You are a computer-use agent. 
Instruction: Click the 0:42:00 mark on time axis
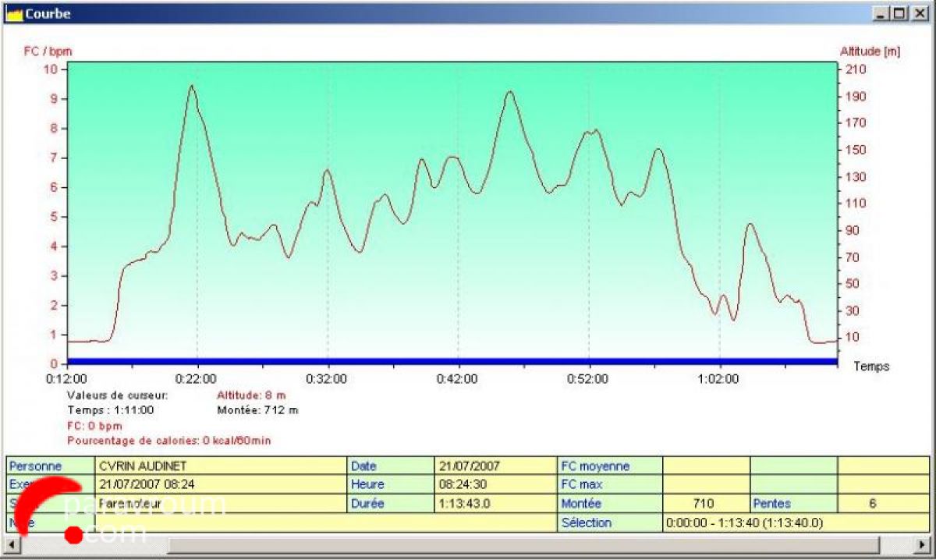click(x=458, y=378)
